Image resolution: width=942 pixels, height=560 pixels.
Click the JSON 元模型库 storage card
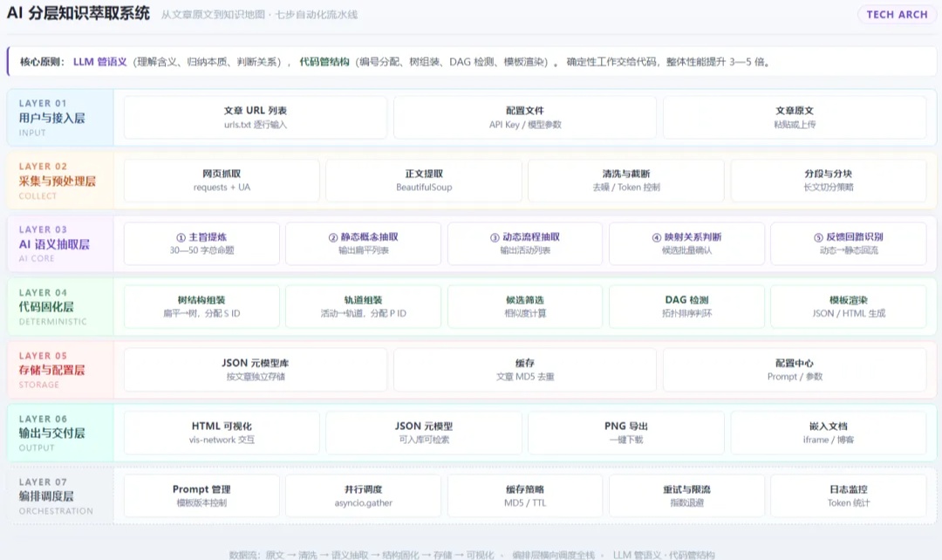[256, 370]
